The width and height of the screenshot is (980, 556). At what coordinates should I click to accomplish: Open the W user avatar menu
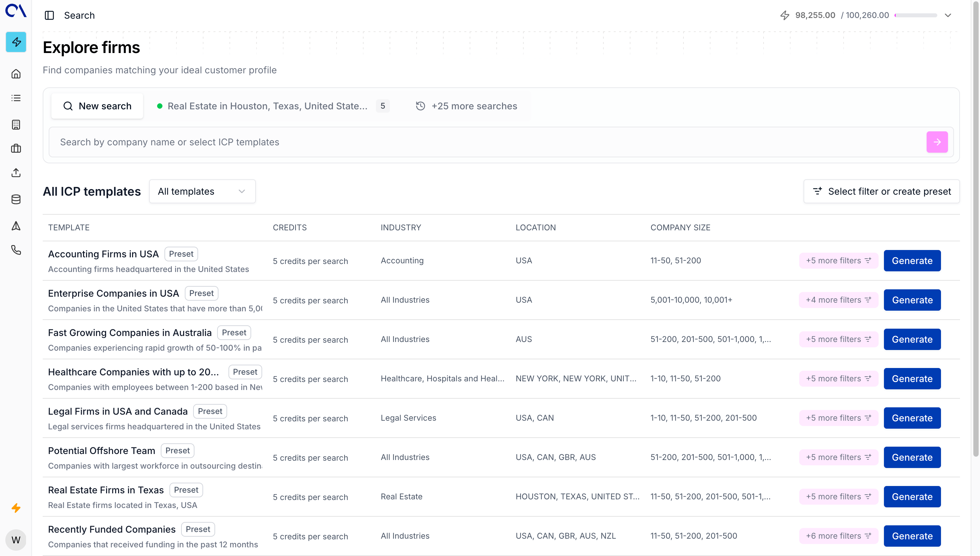16,540
